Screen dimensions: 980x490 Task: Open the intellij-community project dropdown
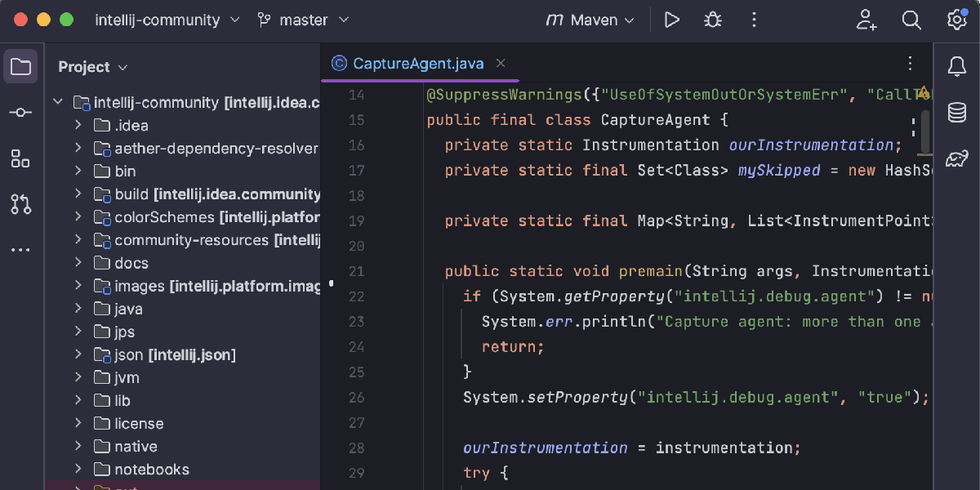tap(167, 20)
